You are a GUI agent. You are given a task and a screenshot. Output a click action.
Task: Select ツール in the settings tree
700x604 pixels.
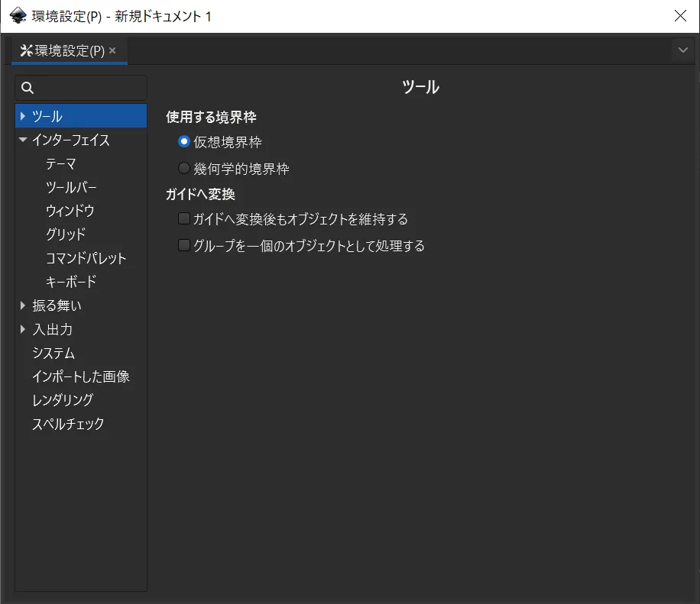(81, 116)
